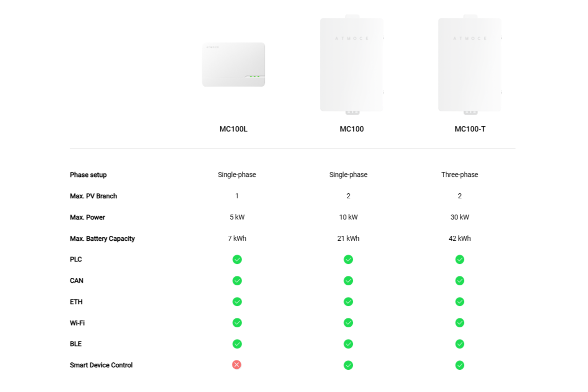Click the 42 kWh battery capacity value
The image size is (588, 392).
tap(460, 238)
